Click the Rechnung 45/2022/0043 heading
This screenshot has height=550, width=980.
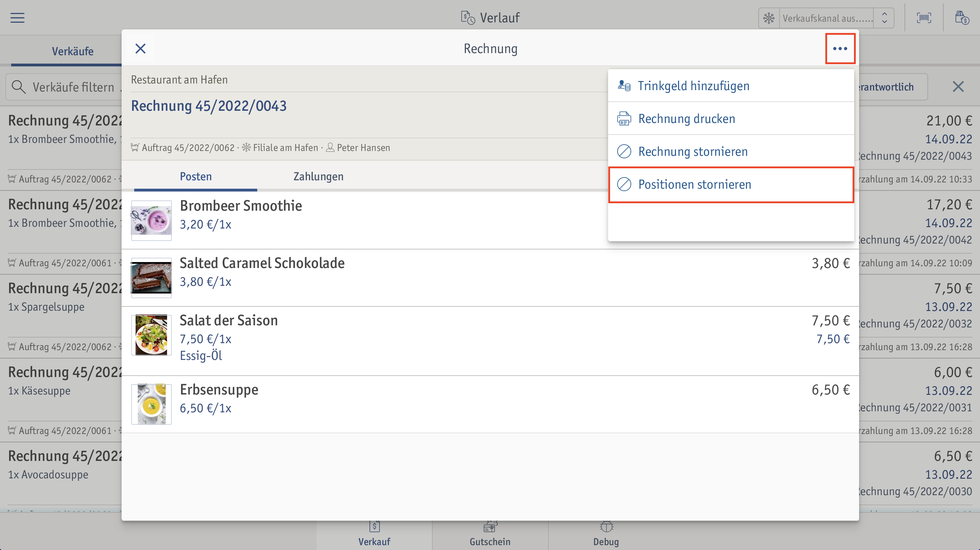tap(209, 106)
